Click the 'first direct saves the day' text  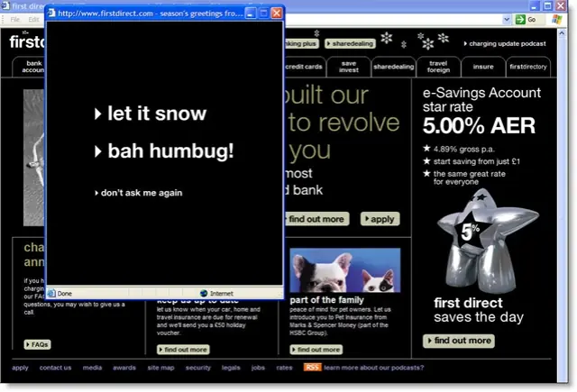[x=479, y=310]
